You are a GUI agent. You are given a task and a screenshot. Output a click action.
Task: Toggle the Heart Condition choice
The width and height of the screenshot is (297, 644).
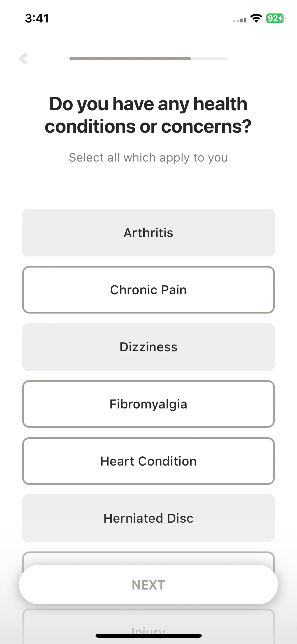[x=148, y=461]
